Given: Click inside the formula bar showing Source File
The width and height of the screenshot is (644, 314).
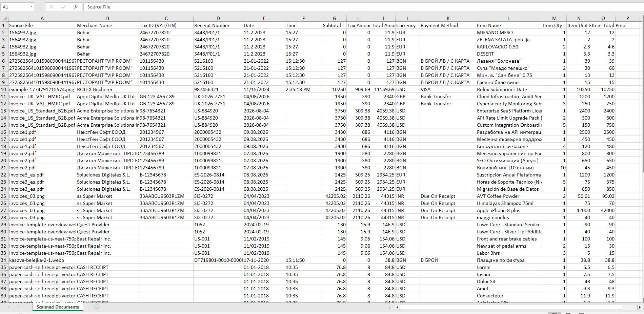Looking at the screenshot, I should 363,7.
